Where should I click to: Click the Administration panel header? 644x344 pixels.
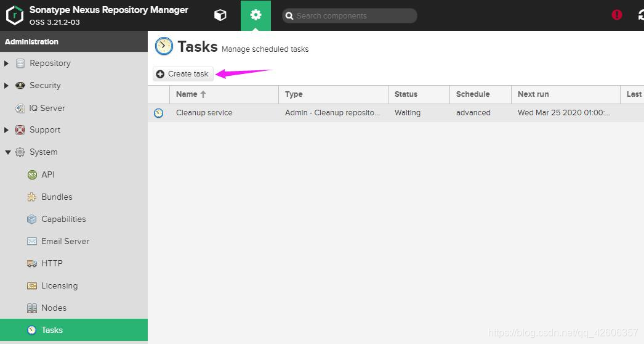74,41
